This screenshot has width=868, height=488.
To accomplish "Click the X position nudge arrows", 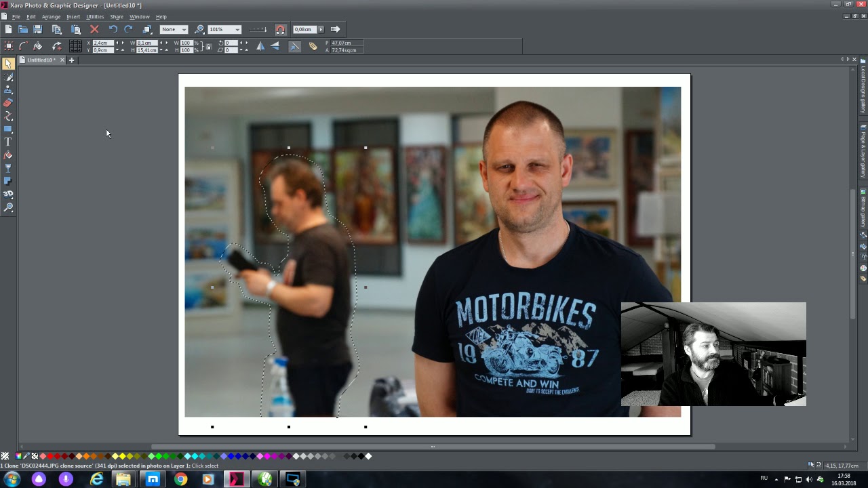I will [x=120, y=43].
